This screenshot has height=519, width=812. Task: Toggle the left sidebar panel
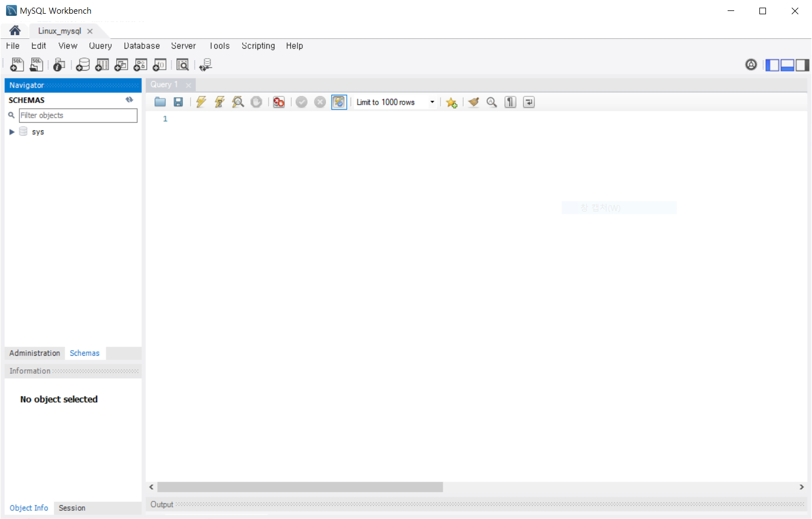tap(773, 65)
